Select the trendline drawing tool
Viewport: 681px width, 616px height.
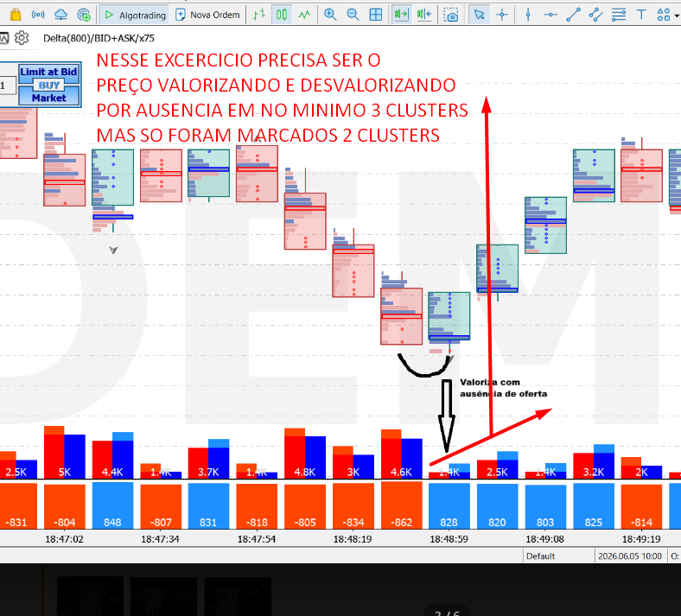(573, 15)
